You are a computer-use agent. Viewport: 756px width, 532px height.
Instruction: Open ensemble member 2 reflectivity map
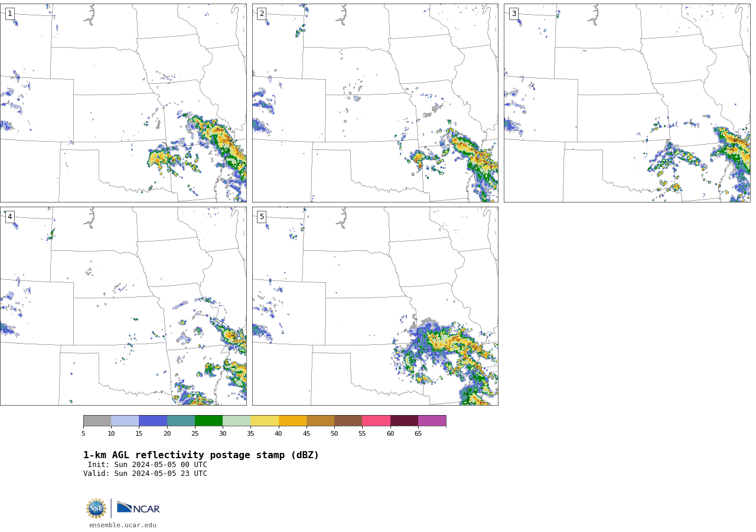tap(375, 103)
